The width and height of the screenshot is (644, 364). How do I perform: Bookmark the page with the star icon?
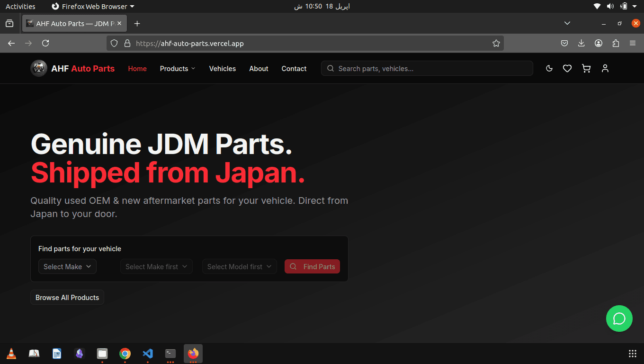[496, 43]
